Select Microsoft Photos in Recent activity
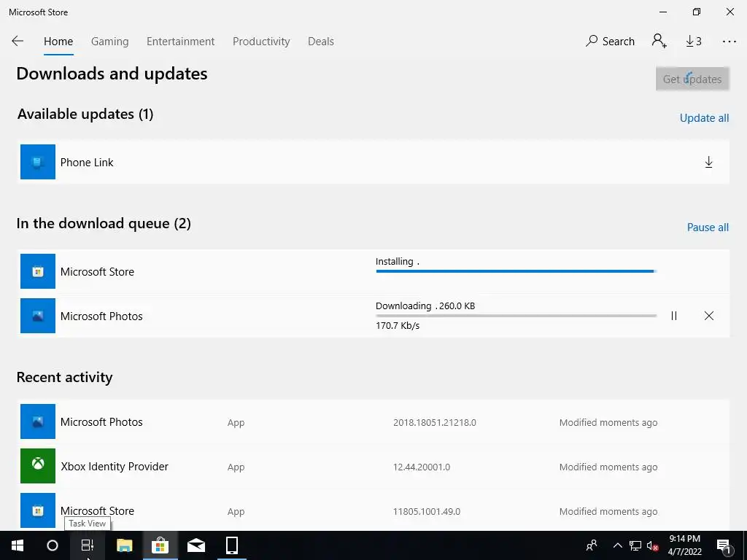Viewport: 747px width, 560px height. click(x=373, y=422)
